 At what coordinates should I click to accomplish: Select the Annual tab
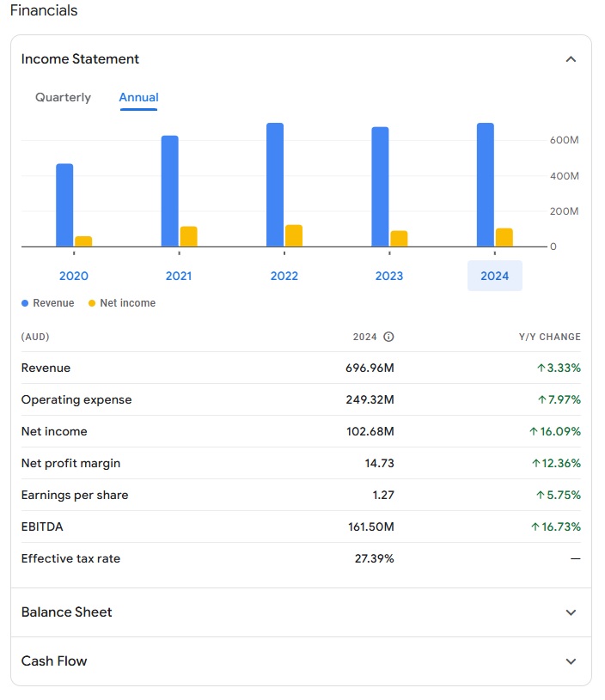[x=138, y=98]
